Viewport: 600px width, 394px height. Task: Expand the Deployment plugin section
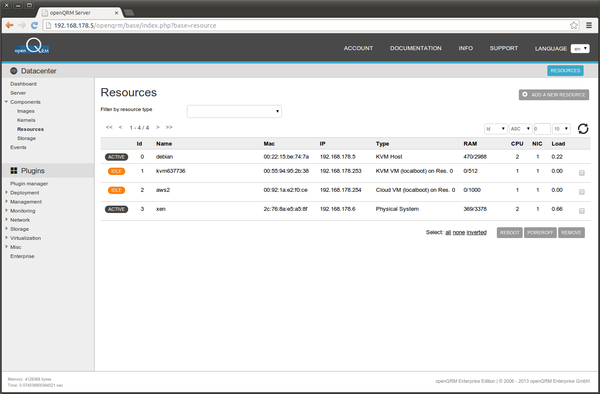point(6,192)
